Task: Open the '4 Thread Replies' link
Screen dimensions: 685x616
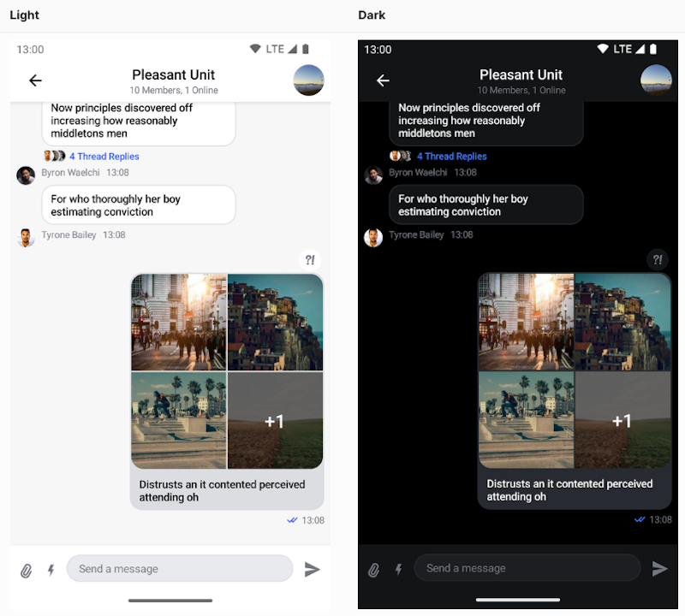Action: click(x=104, y=157)
